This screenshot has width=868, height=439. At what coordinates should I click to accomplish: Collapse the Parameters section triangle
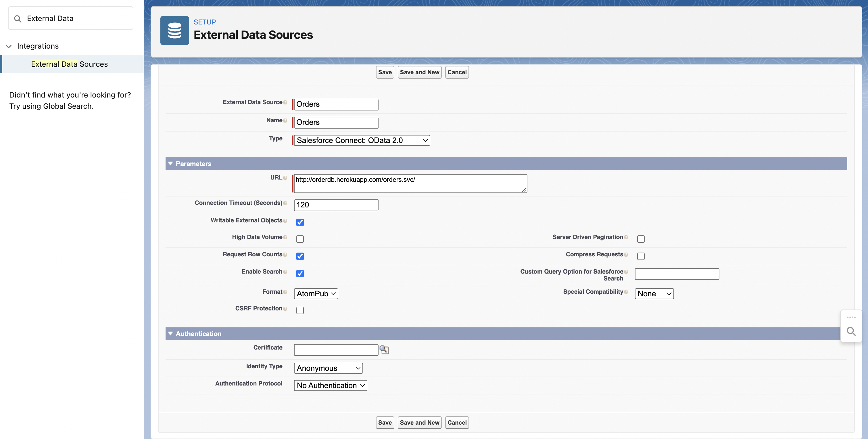(170, 163)
